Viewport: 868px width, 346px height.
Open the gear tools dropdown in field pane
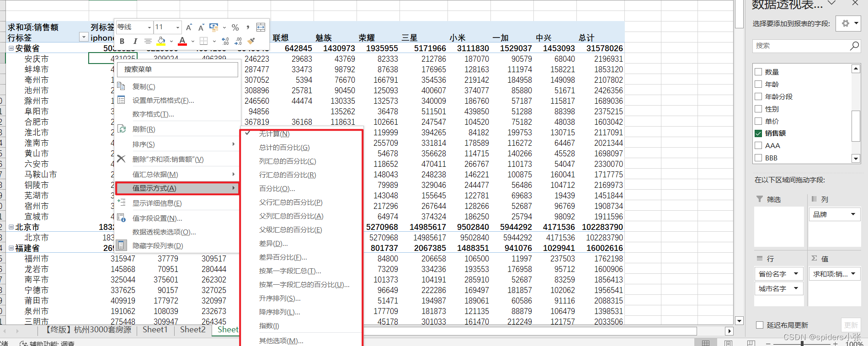pos(848,23)
